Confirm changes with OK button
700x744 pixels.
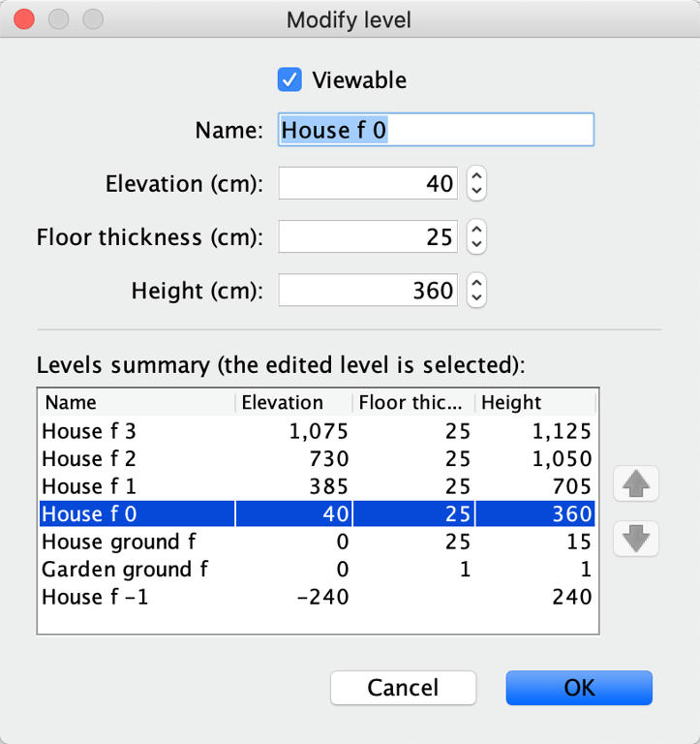click(579, 688)
